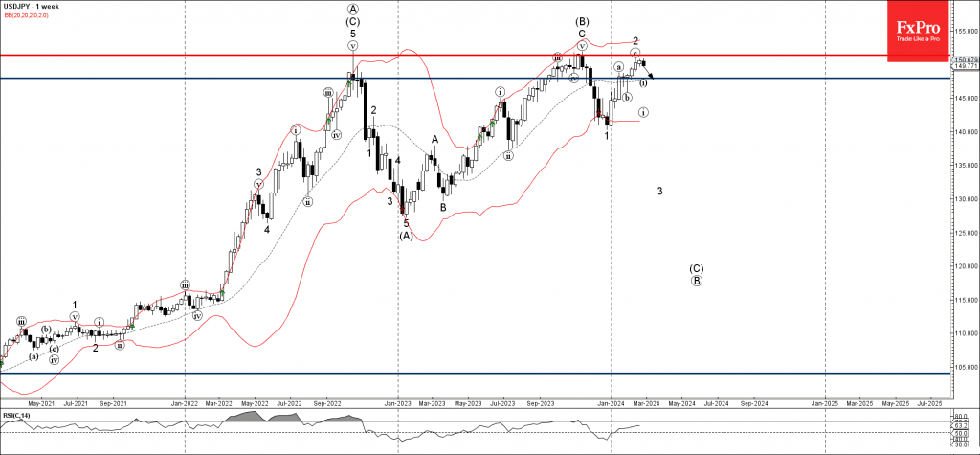Click the Jul-2023 date label
This screenshot has width=980, height=455.
504,403
